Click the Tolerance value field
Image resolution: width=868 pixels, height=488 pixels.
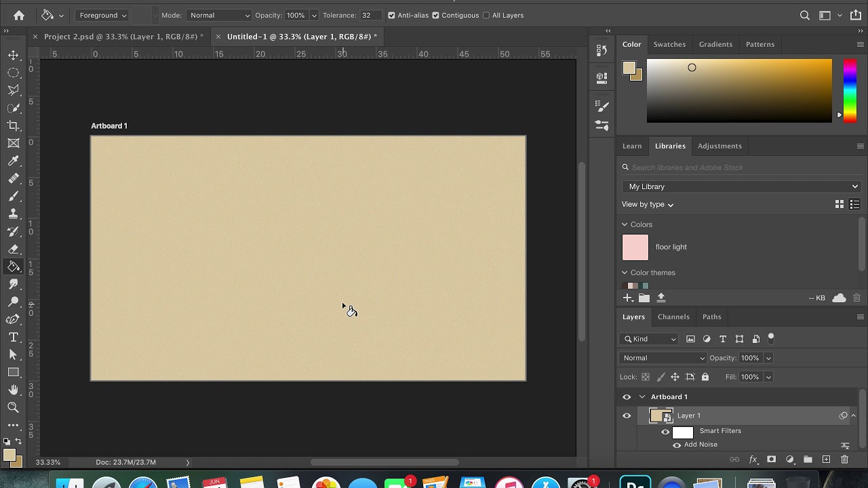(x=371, y=15)
